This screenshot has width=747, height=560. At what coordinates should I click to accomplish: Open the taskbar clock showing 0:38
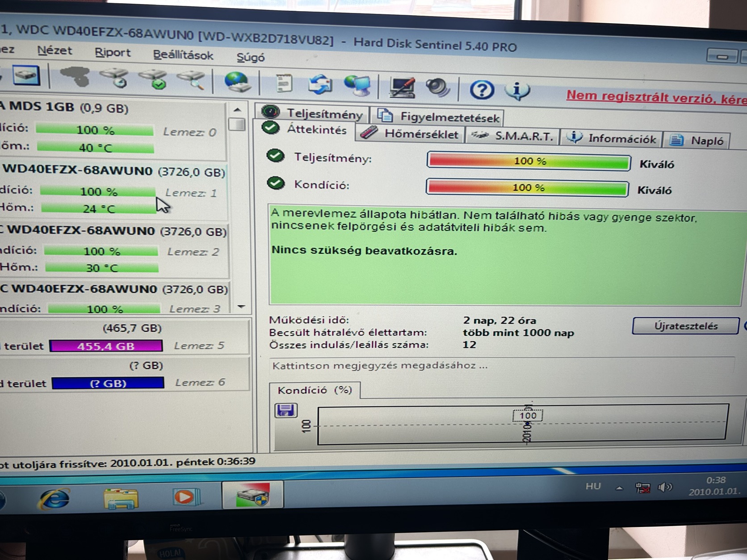(x=715, y=486)
